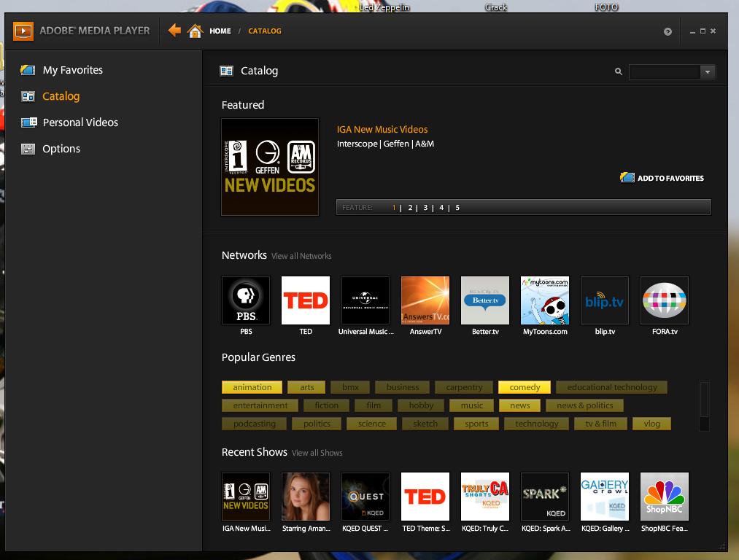
Task: Switch to feature 1
Action: point(394,208)
